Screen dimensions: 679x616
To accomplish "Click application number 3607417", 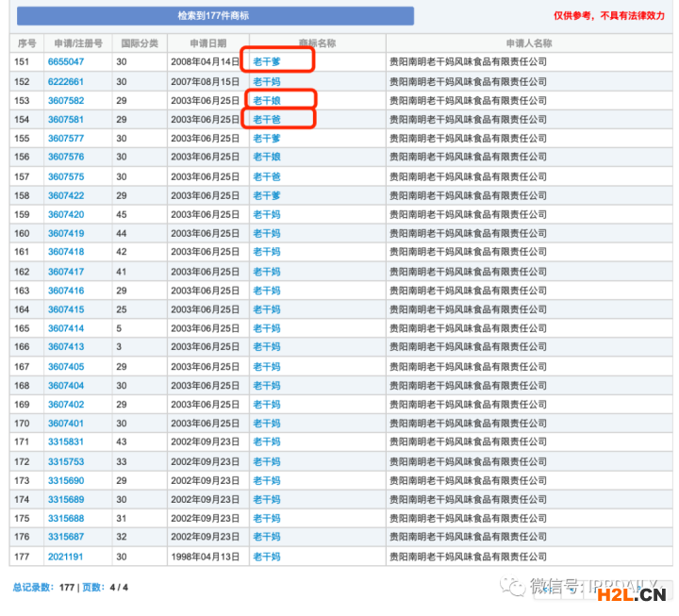I will pos(66,272).
